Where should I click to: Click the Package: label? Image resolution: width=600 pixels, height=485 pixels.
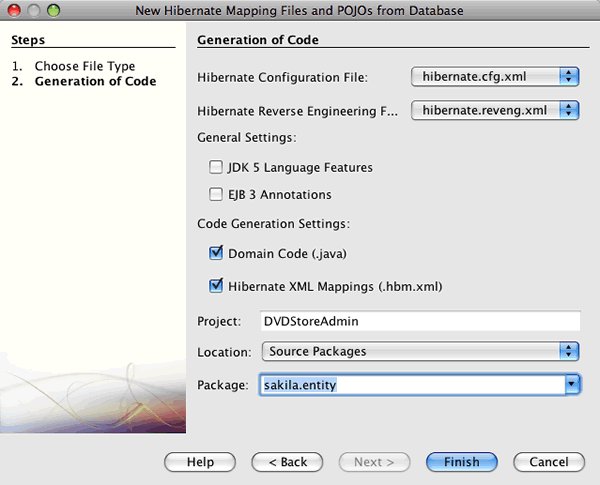tap(223, 385)
